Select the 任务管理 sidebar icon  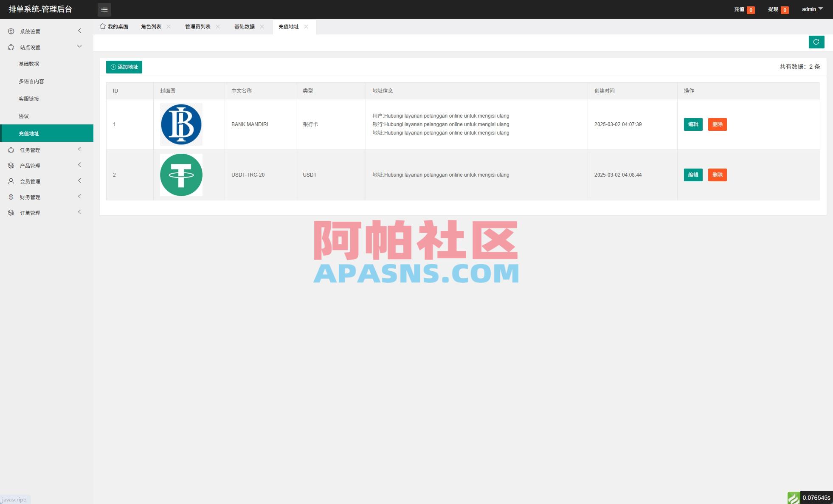tap(11, 149)
